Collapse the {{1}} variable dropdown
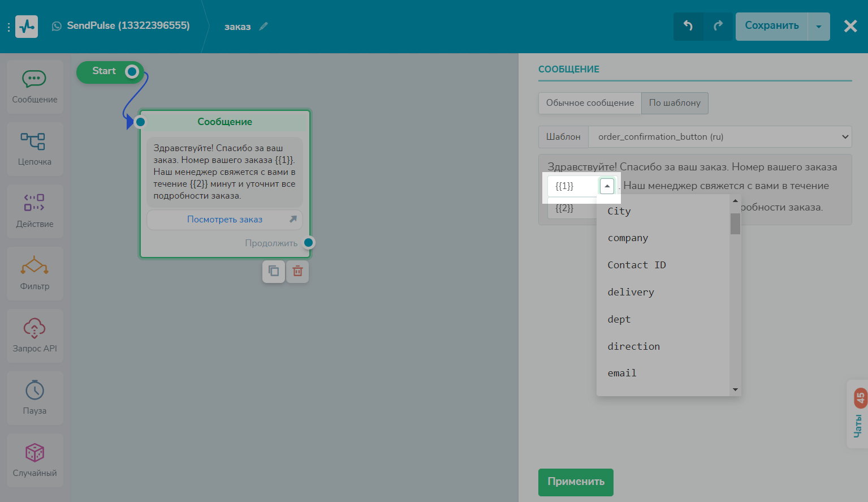 (607, 186)
